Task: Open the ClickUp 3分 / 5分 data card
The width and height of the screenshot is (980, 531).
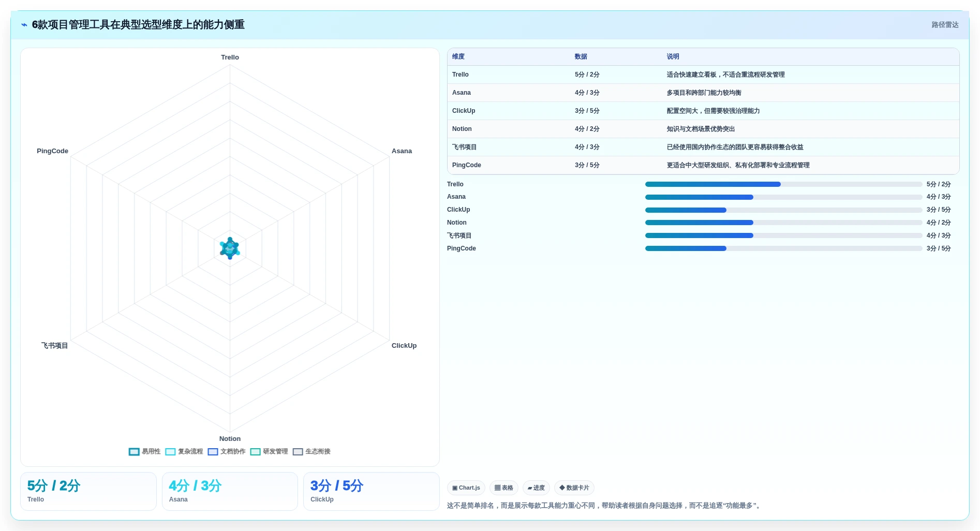Action: pyautogui.click(x=371, y=491)
